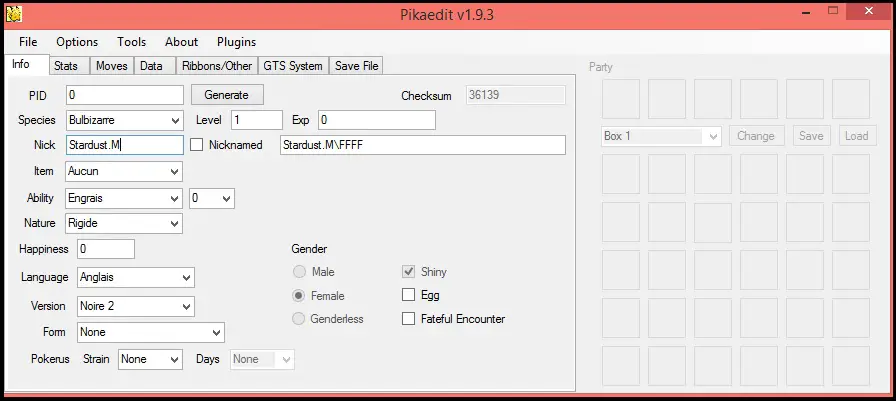This screenshot has width=896, height=401.
Task: Open the Item dropdown showing Aucun
Action: pos(124,171)
